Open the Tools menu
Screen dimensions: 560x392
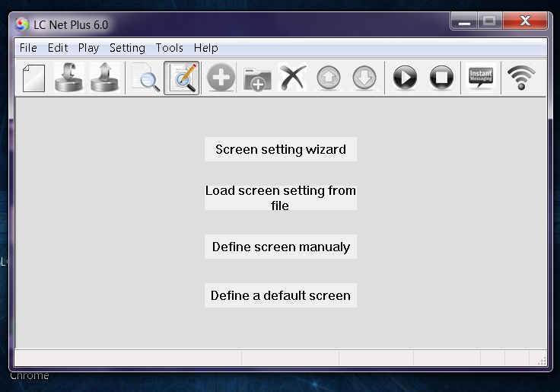tap(169, 48)
